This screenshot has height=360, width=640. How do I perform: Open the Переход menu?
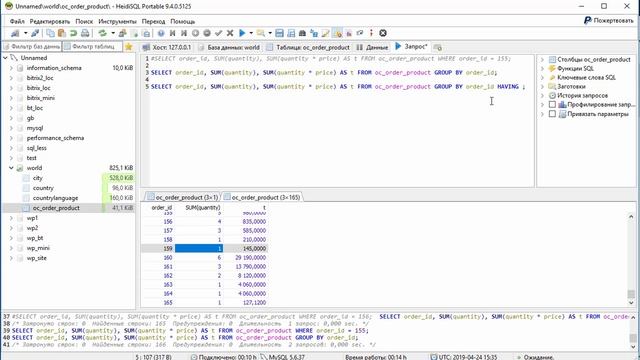[x=153, y=21]
